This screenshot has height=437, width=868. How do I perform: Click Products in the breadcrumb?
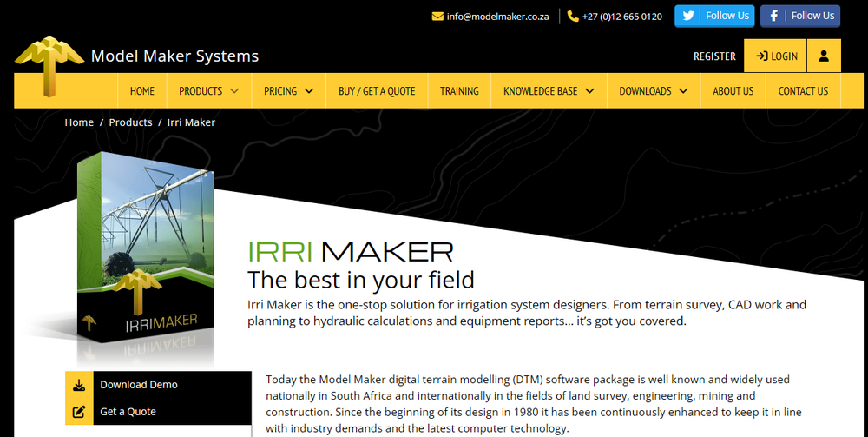tap(131, 122)
